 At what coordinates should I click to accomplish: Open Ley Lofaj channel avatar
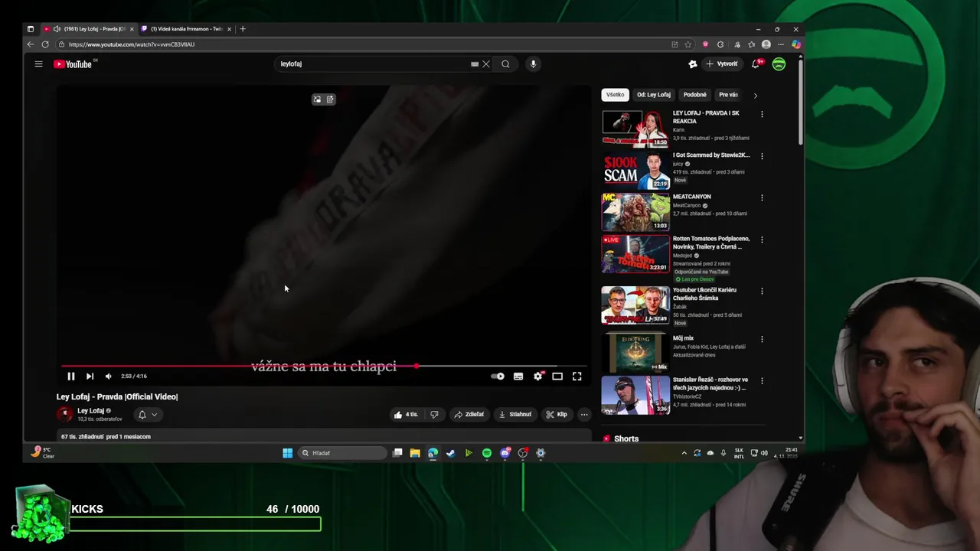pyautogui.click(x=64, y=414)
